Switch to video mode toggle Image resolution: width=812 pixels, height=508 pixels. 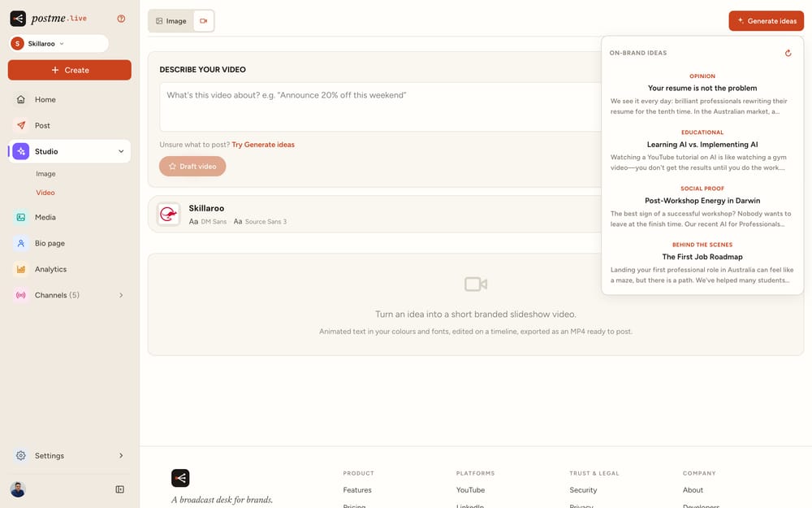[x=204, y=21]
